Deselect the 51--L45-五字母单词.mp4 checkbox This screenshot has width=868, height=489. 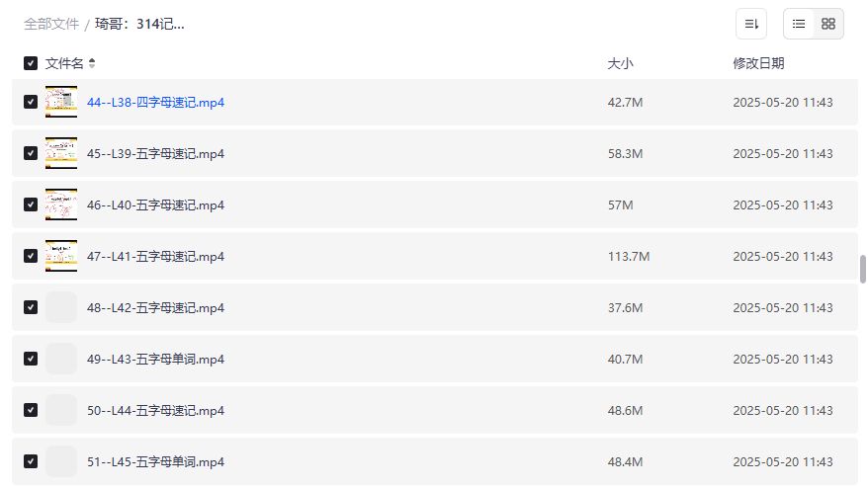pos(31,460)
